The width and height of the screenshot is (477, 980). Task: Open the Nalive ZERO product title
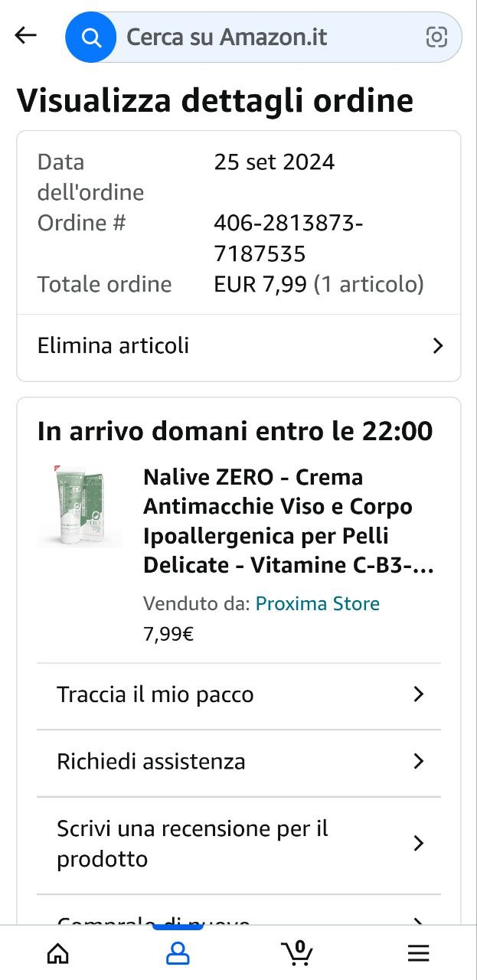[x=289, y=521]
